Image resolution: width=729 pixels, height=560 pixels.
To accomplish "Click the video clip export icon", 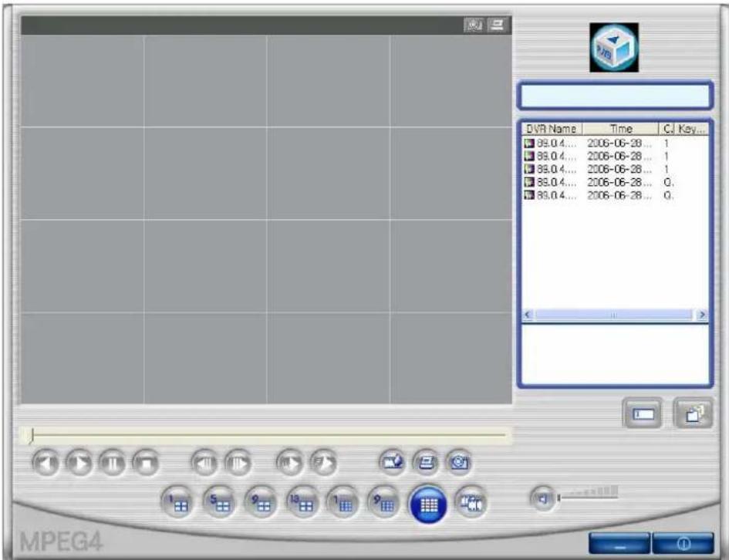I will coord(392,462).
